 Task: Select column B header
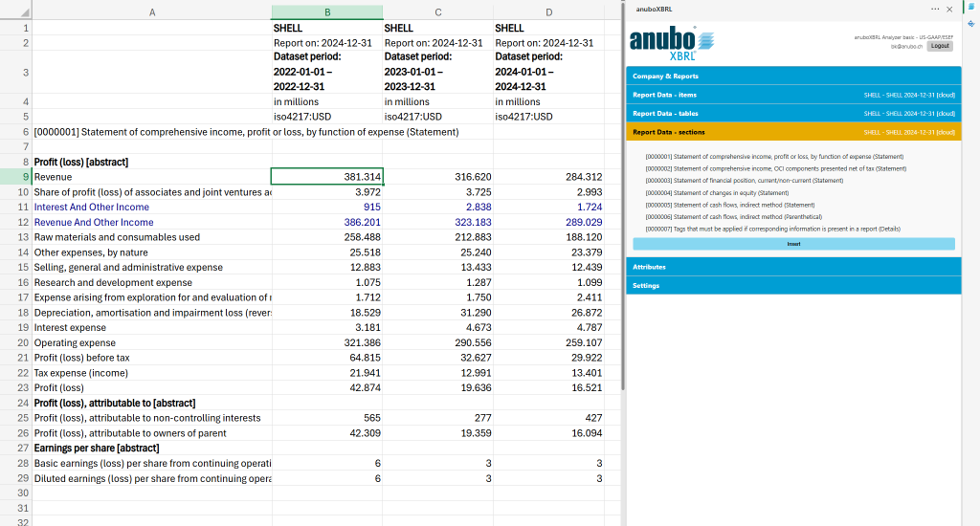pyautogui.click(x=327, y=11)
